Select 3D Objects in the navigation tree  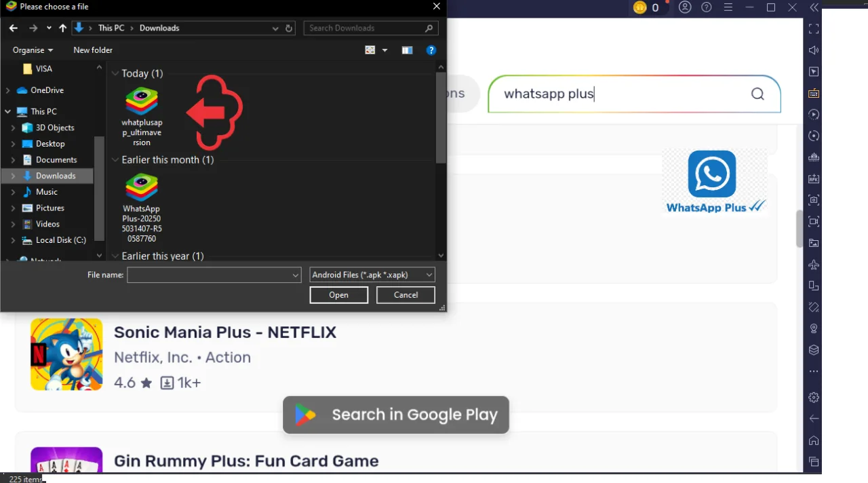click(x=55, y=128)
